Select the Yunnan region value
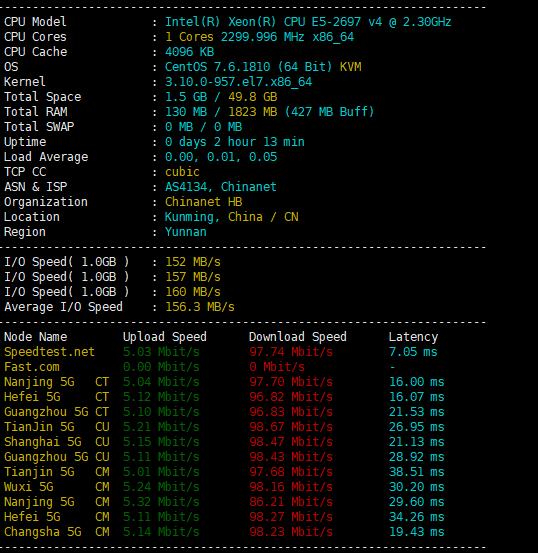The height and width of the screenshot is (553, 538). pyautogui.click(x=186, y=232)
